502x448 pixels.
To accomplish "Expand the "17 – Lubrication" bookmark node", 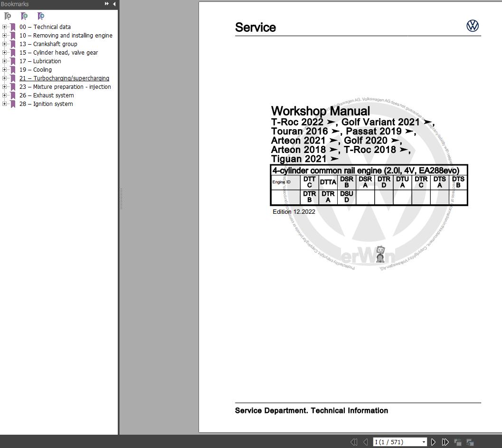I will click(4, 61).
